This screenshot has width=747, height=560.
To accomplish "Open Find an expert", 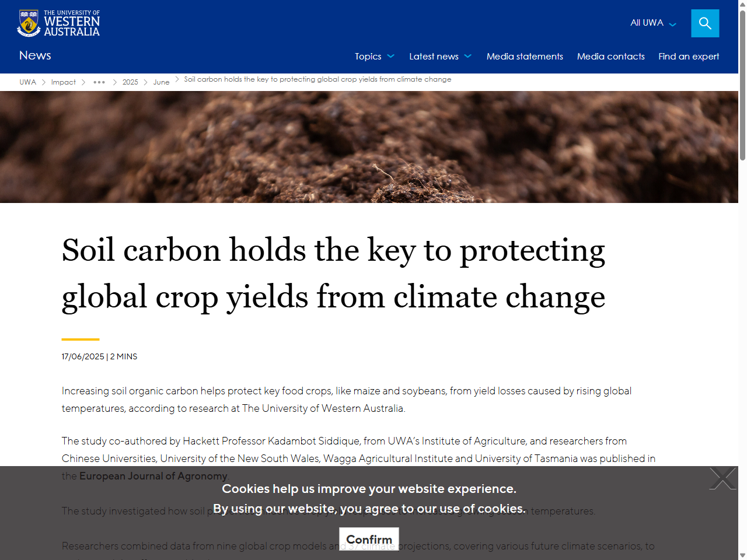I will click(689, 57).
